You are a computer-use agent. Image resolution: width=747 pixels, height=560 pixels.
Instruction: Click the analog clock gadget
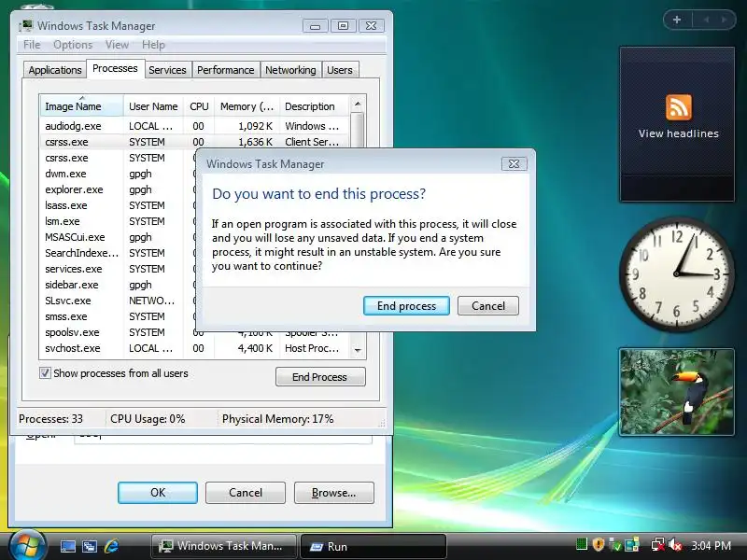[676, 273]
